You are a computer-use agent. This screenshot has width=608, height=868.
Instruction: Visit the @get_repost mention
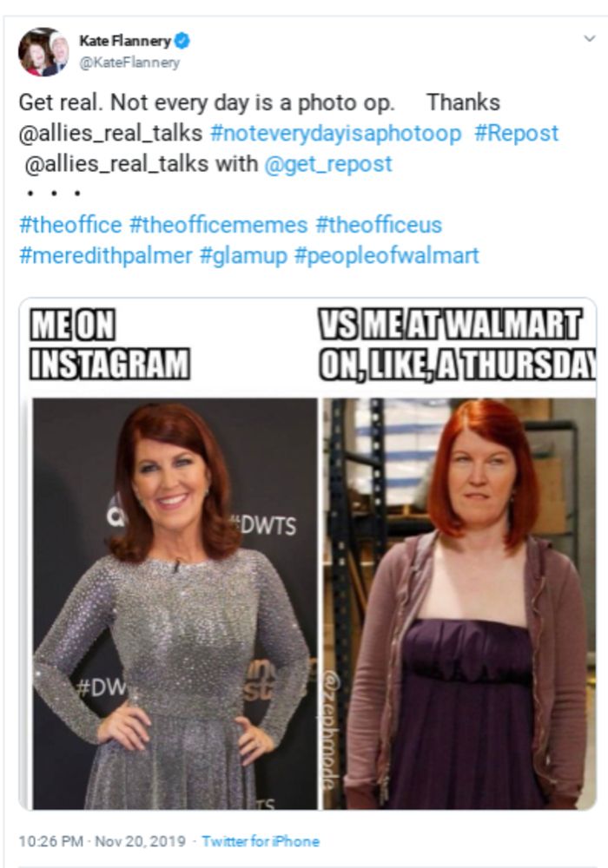(328, 164)
